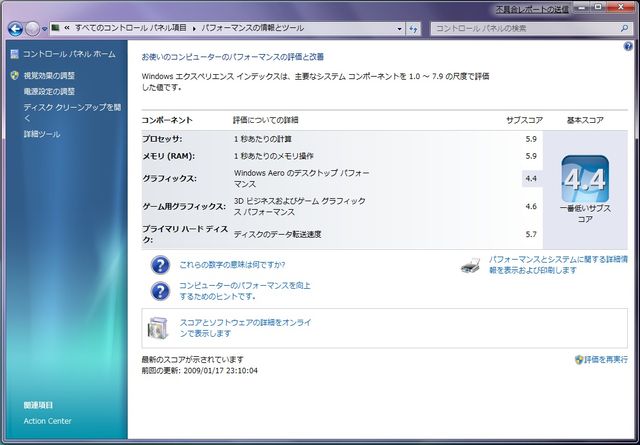Click the サブスコア column header

[x=524, y=120]
